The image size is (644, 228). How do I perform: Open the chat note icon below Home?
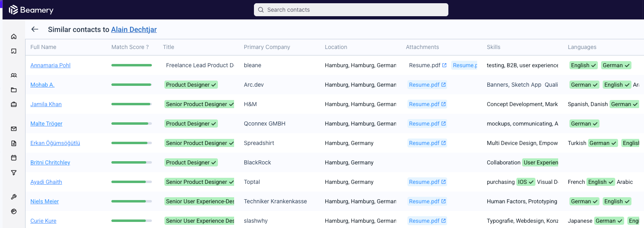[14, 51]
